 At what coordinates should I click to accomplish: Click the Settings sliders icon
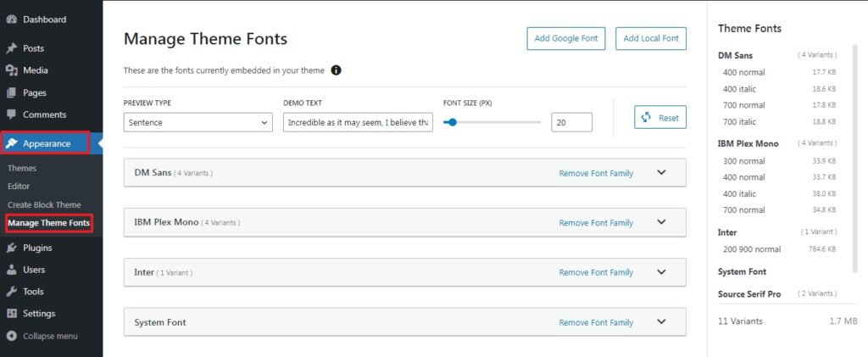pyautogui.click(x=11, y=313)
